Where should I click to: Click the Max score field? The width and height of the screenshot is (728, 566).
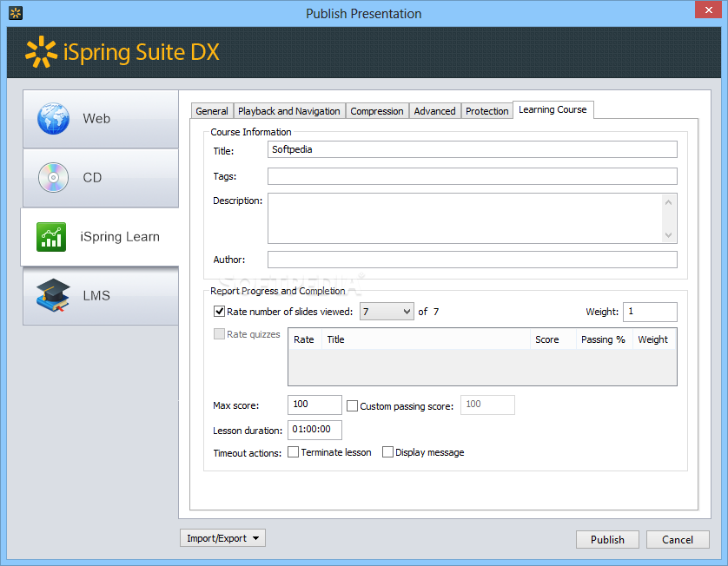coord(314,405)
